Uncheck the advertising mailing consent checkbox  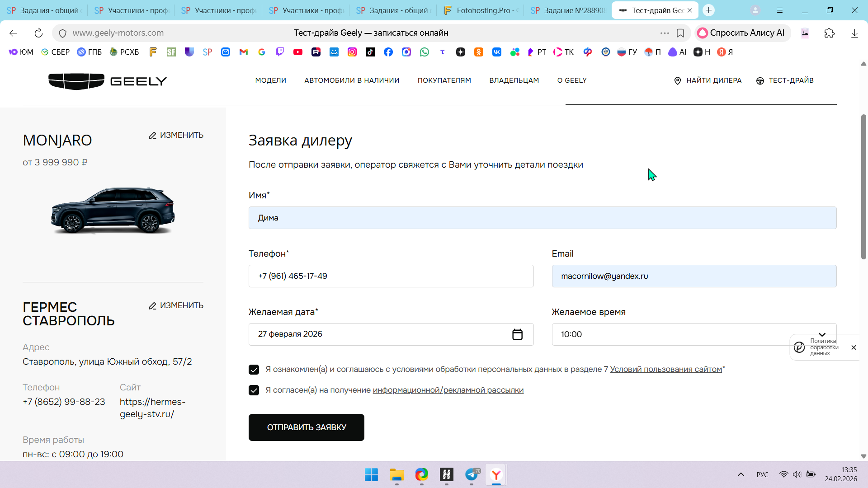point(254,390)
